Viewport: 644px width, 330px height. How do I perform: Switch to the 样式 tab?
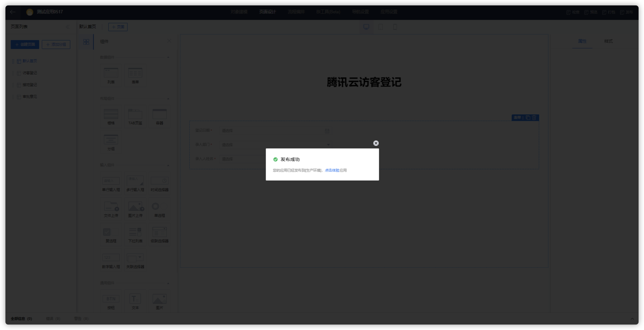point(608,41)
